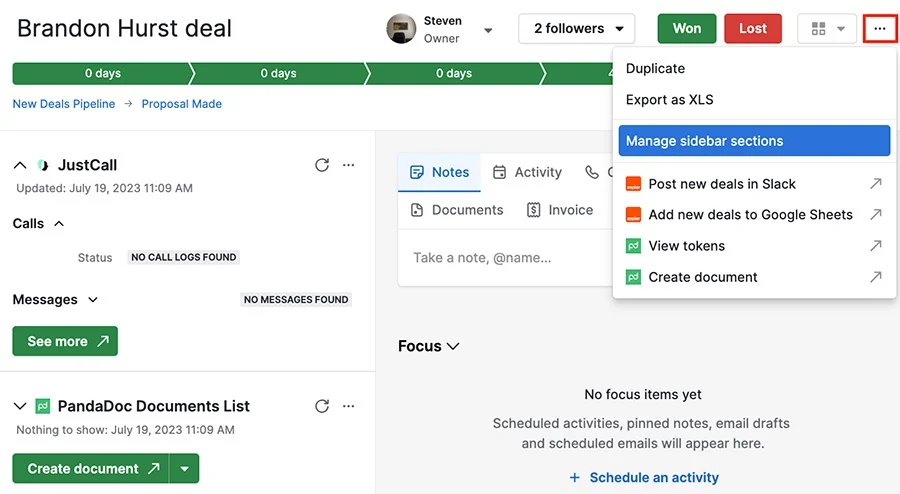This screenshot has height=494, width=900.
Task: Refresh the PandaDoc Documents List section
Action: [322, 406]
